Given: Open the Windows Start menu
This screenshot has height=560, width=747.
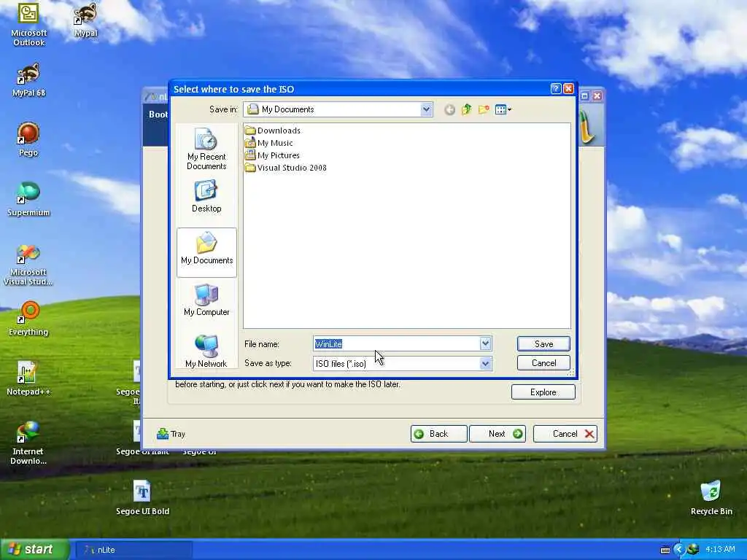Looking at the screenshot, I should click(x=34, y=550).
